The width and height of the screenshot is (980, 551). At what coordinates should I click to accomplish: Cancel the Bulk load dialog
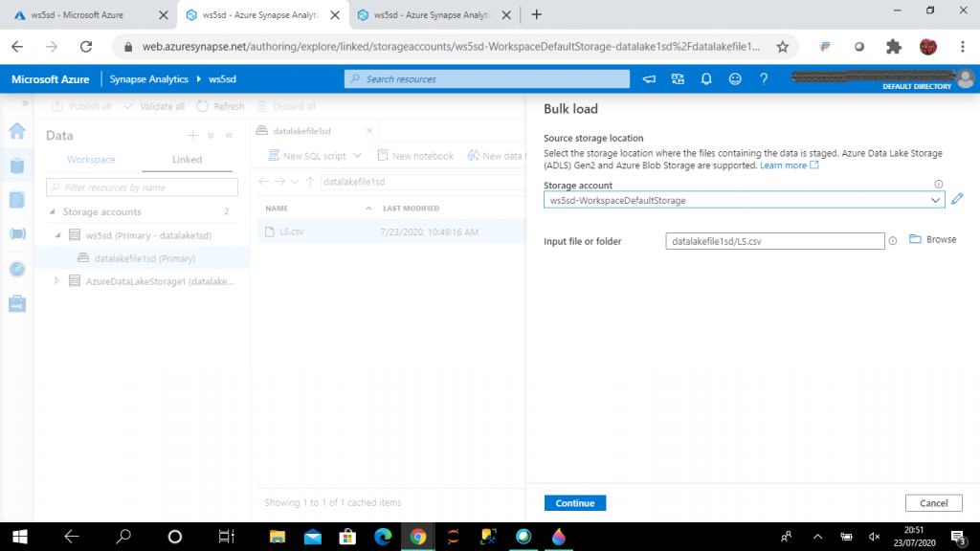coord(934,503)
